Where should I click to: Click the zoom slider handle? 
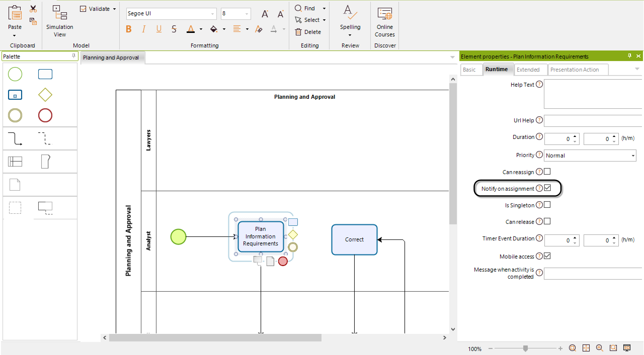point(525,348)
